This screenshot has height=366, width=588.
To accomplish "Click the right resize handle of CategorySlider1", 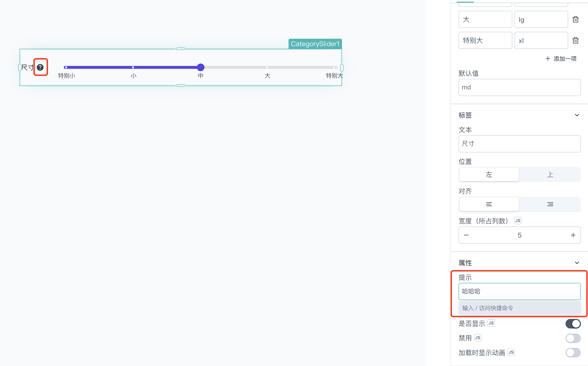I will (342, 68).
